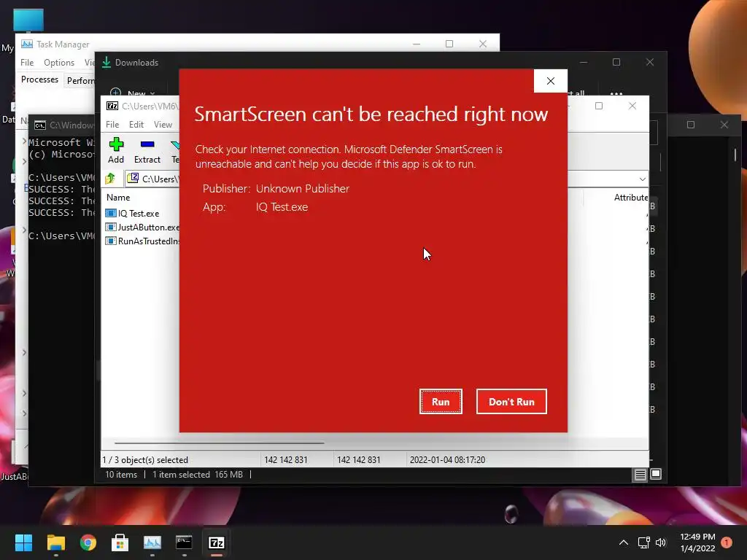Click the volume speaker icon in tray
Image resolution: width=747 pixels, height=560 pixels.
tap(661, 542)
